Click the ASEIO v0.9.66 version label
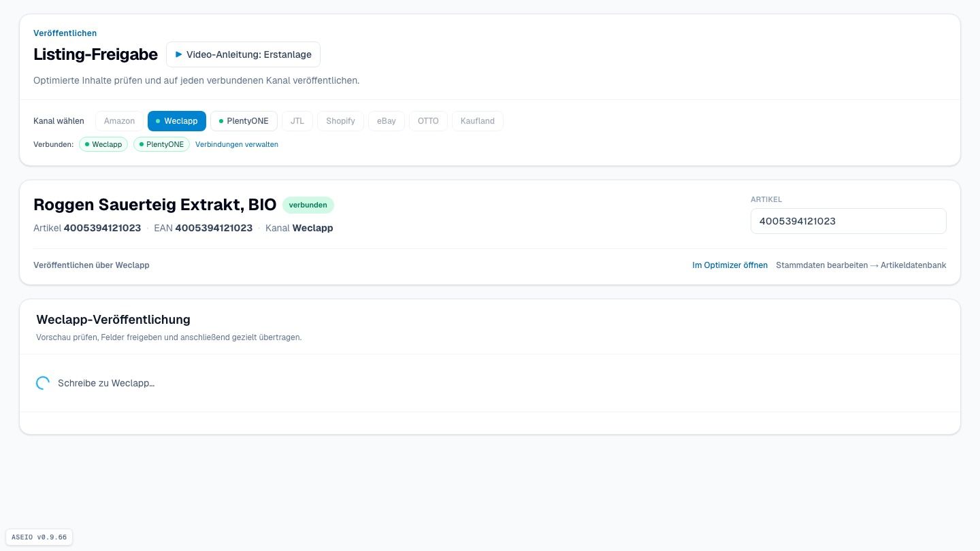 click(x=39, y=537)
